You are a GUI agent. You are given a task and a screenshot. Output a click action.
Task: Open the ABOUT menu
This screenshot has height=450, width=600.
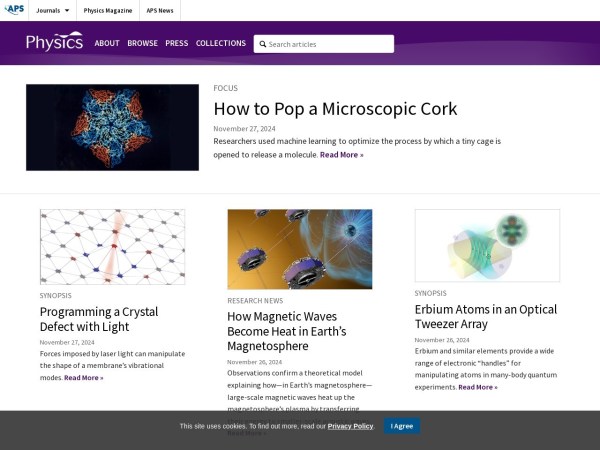point(107,44)
